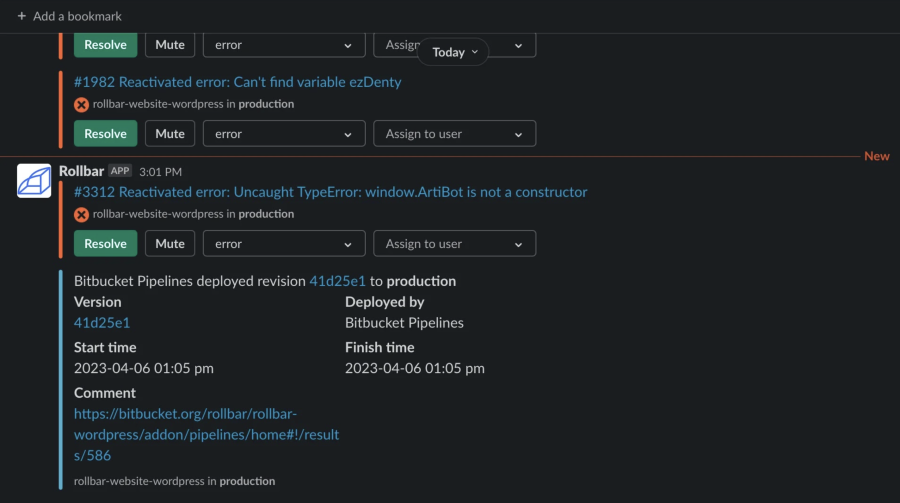Resolve the #1982 ezDenty error

[106, 133]
